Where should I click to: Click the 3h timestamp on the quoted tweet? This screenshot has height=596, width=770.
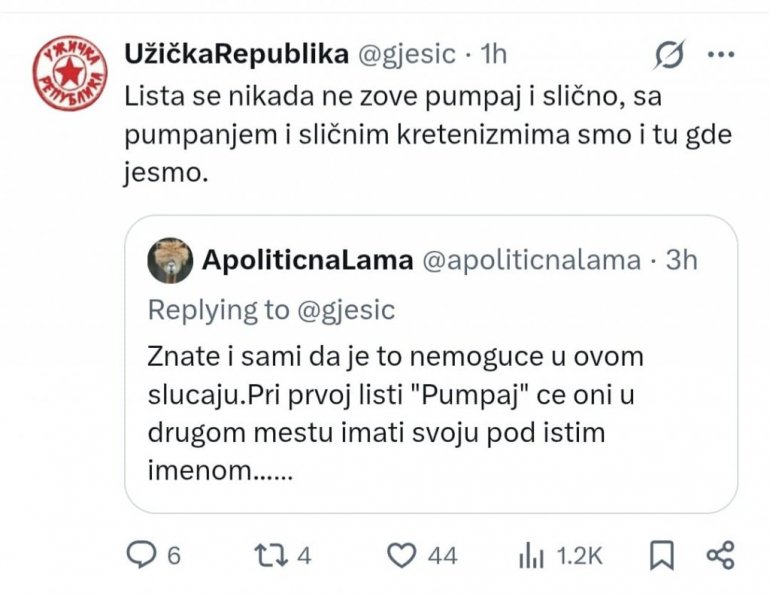(x=681, y=261)
